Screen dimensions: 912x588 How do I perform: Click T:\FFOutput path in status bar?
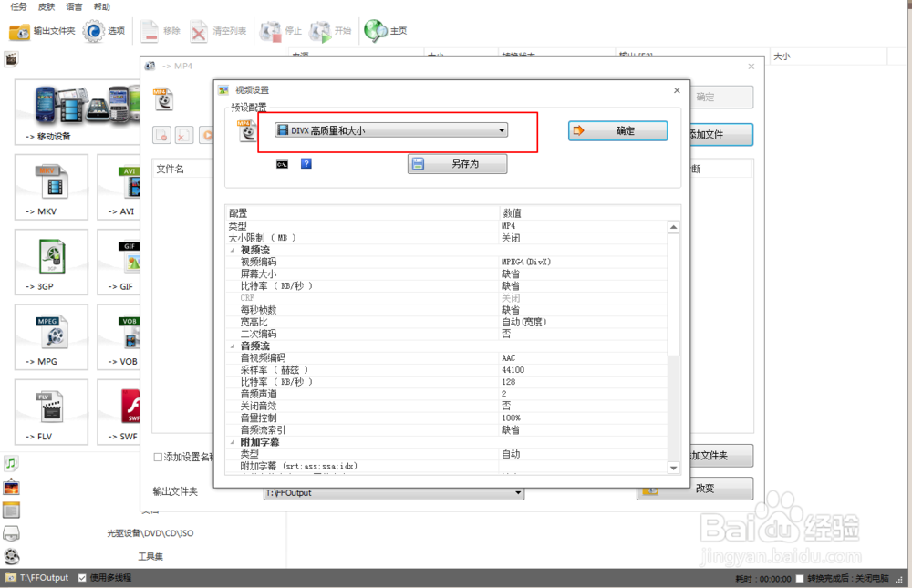click(44, 578)
